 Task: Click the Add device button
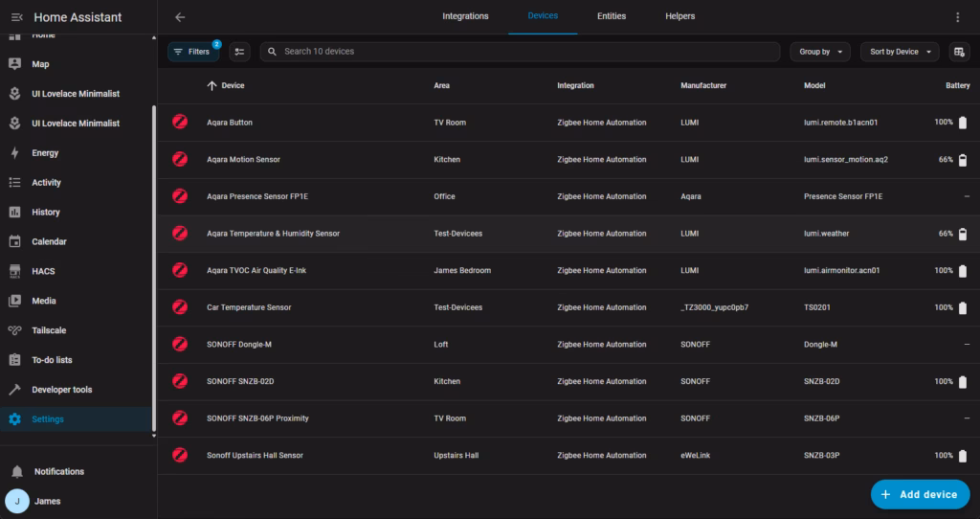pyautogui.click(x=920, y=494)
